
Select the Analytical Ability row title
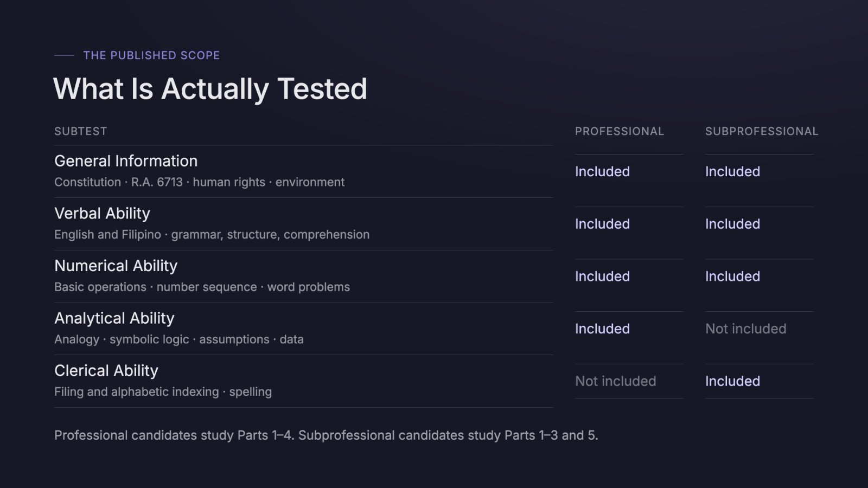[114, 318]
